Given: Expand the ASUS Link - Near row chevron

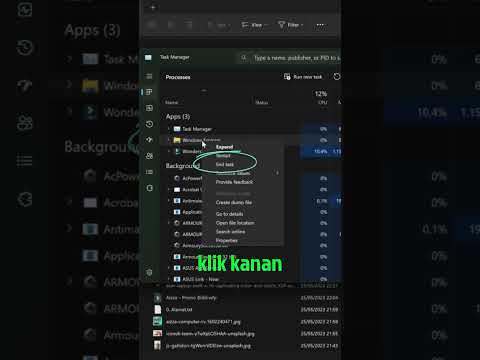Looking at the screenshot, I should point(169,279).
